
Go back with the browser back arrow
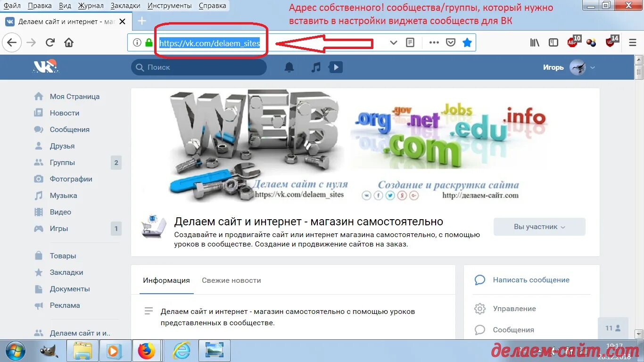[12, 42]
